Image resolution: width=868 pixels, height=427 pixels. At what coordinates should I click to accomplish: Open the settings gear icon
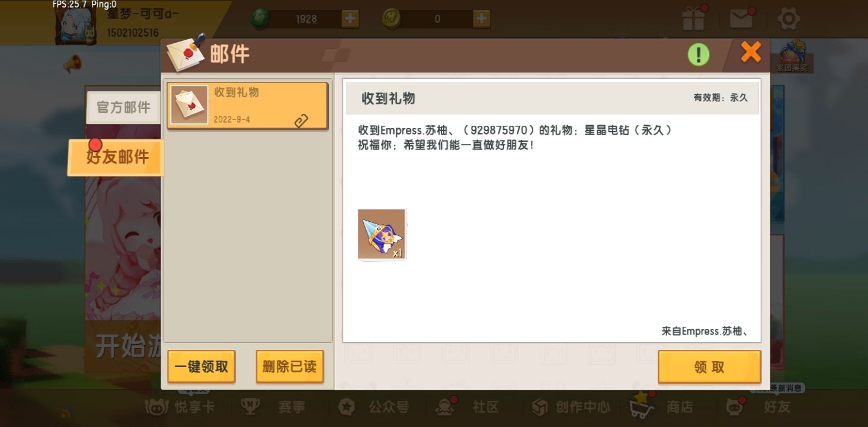[x=789, y=19]
